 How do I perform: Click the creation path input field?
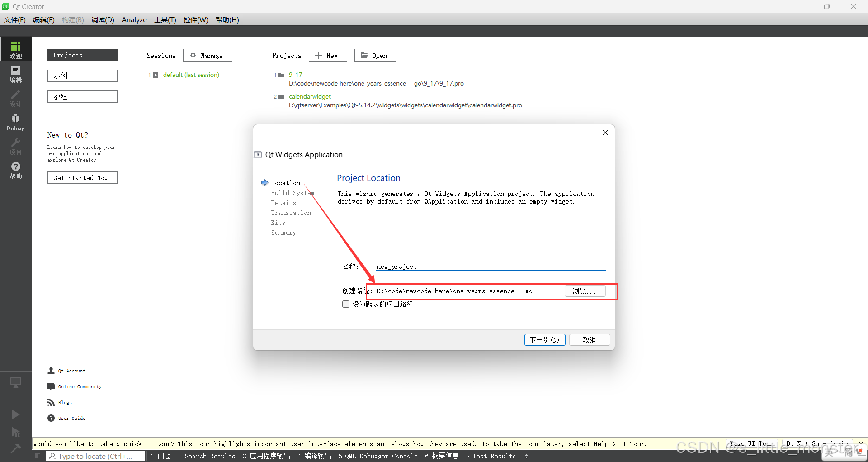pos(468,291)
